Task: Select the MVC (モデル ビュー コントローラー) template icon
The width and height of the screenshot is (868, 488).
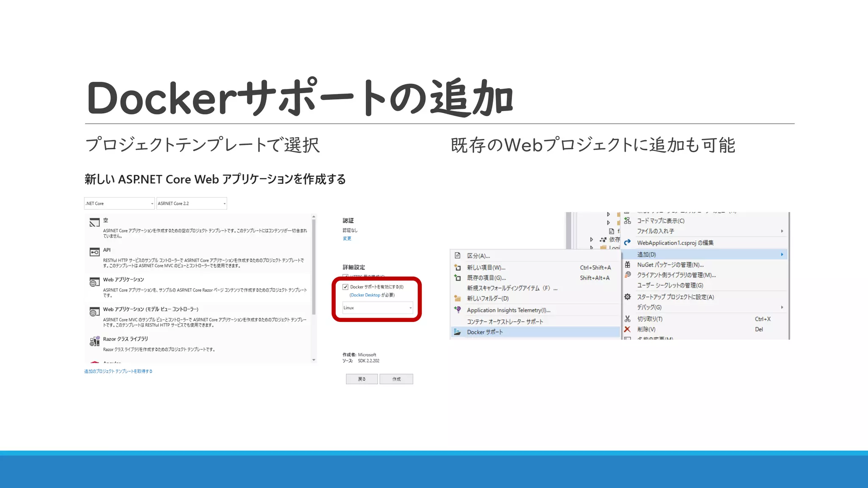Action: pyautogui.click(x=95, y=312)
